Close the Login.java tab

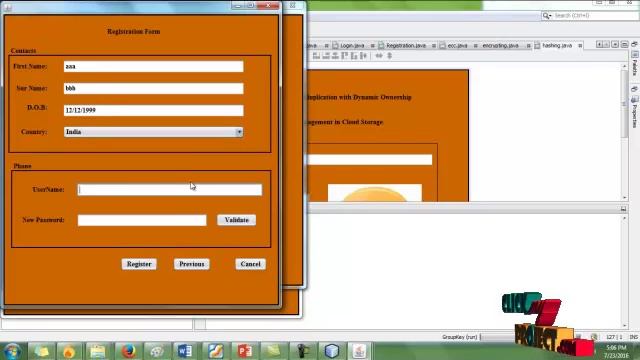pyautogui.click(x=373, y=46)
